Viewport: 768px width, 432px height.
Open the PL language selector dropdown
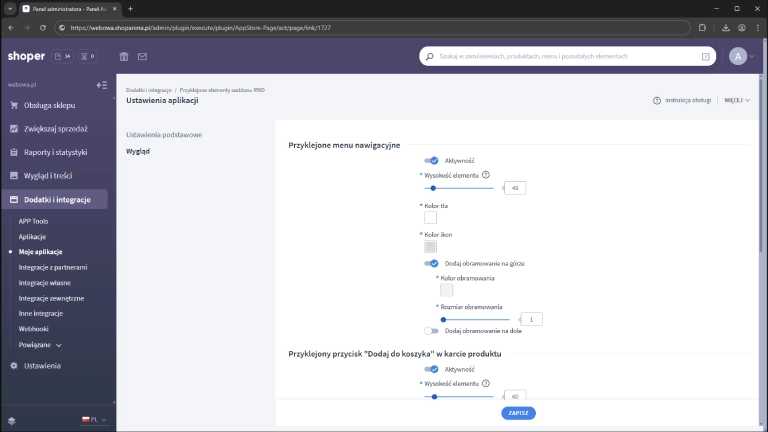click(94, 420)
